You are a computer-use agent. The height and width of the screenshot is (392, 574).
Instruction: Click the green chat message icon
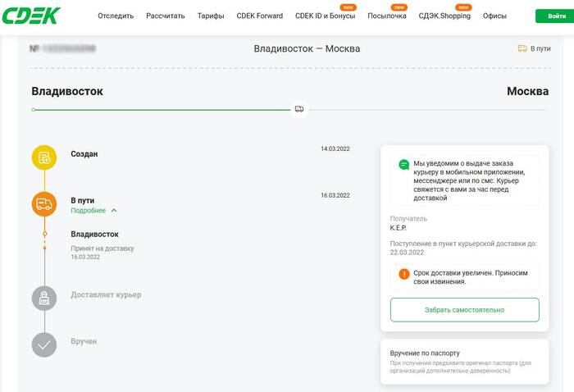click(403, 164)
